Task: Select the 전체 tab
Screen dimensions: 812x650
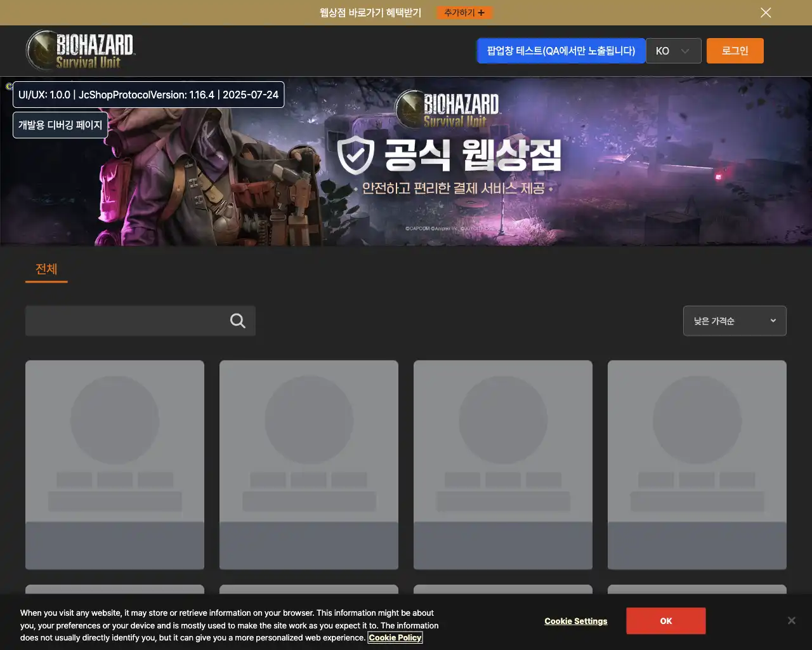Action: tap(46, 269)
